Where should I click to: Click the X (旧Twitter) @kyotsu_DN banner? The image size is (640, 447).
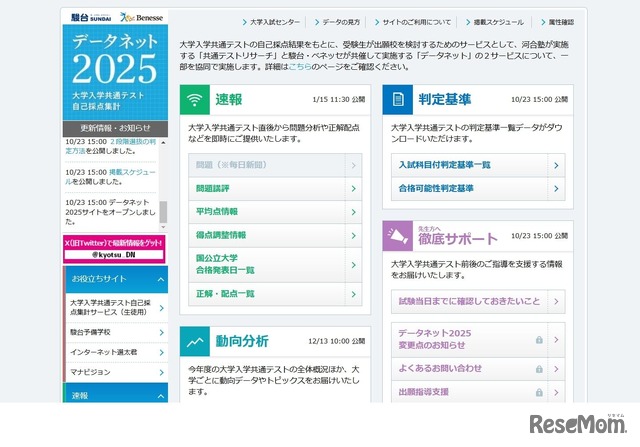pyautogui.click(x=115, y=249)
